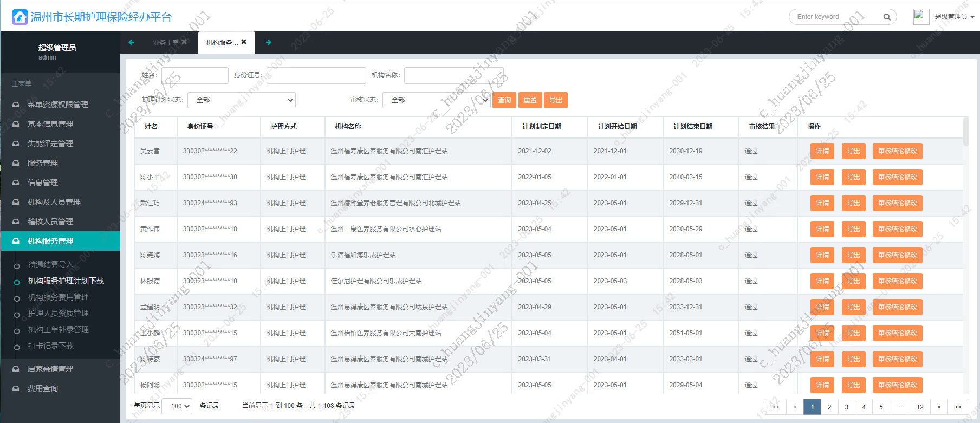The width and height of the screenshot is (980, 423).
Task: Click icon beside 基本信息管理
Action: pos(16,124)
